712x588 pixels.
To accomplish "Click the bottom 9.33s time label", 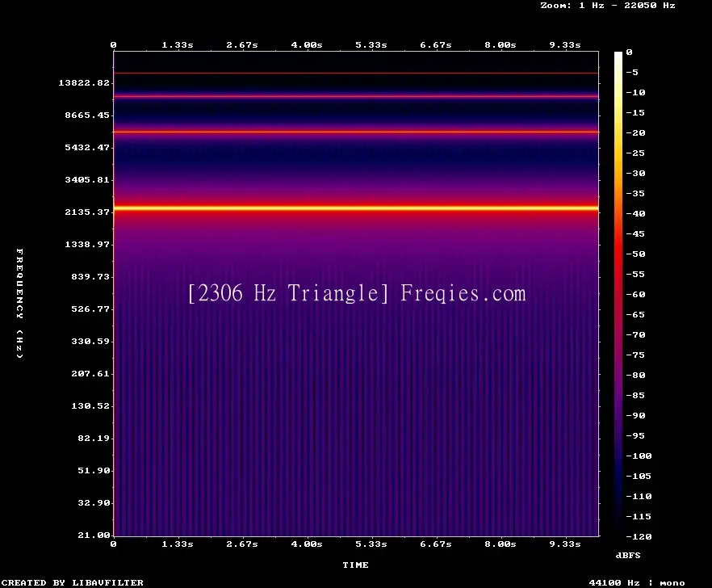I will pyautogui.click(x=565, y=544).
